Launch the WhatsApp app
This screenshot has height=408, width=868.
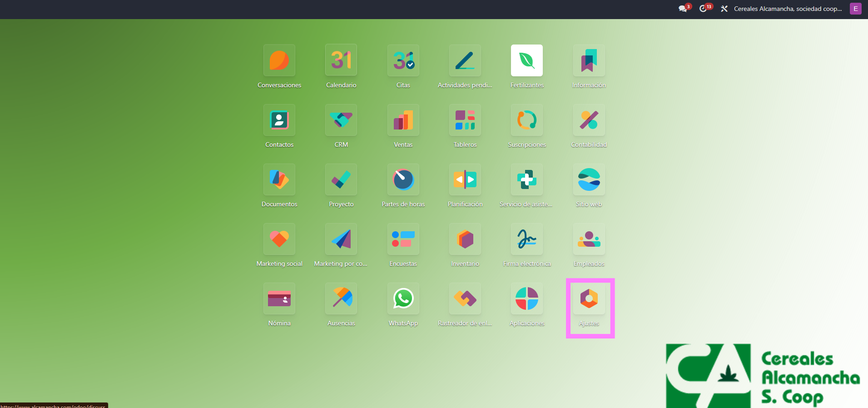403,299
